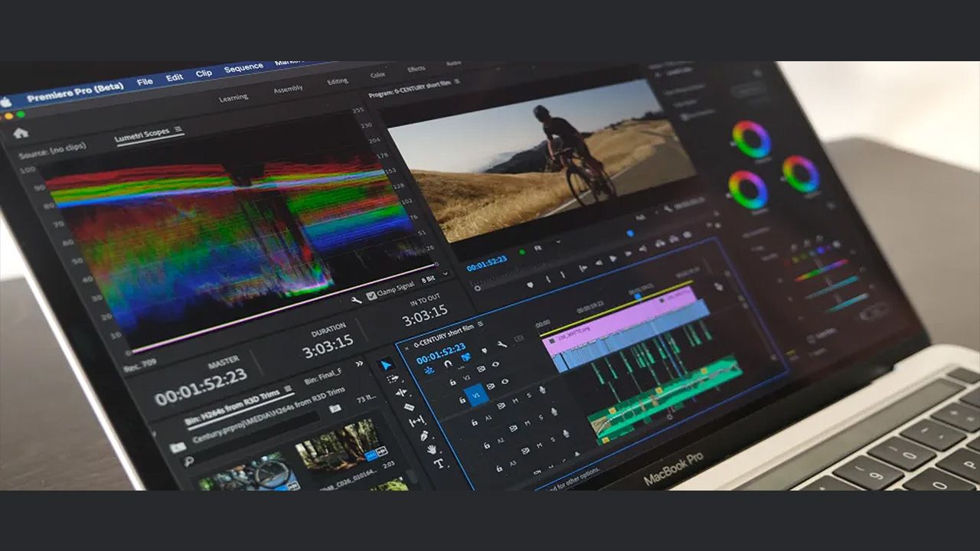The height and width of the screenshot is (551, 980).
Task: Open the Lumetri Scopes panel menu
Action: 178,130
